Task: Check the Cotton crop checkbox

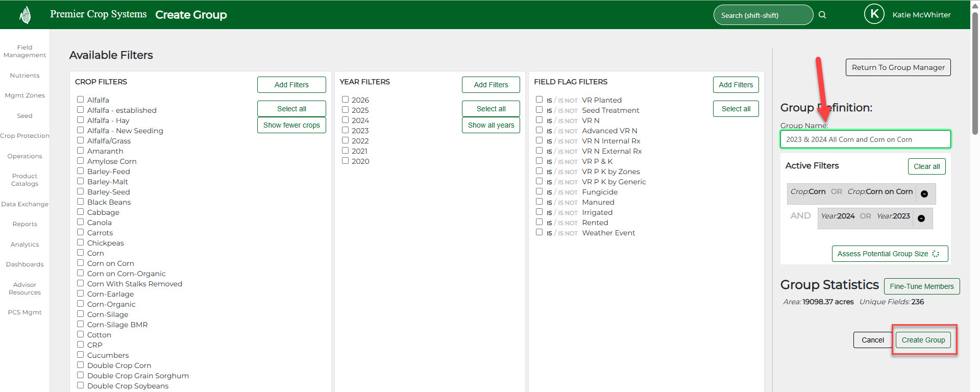Action: click(80, 334)
